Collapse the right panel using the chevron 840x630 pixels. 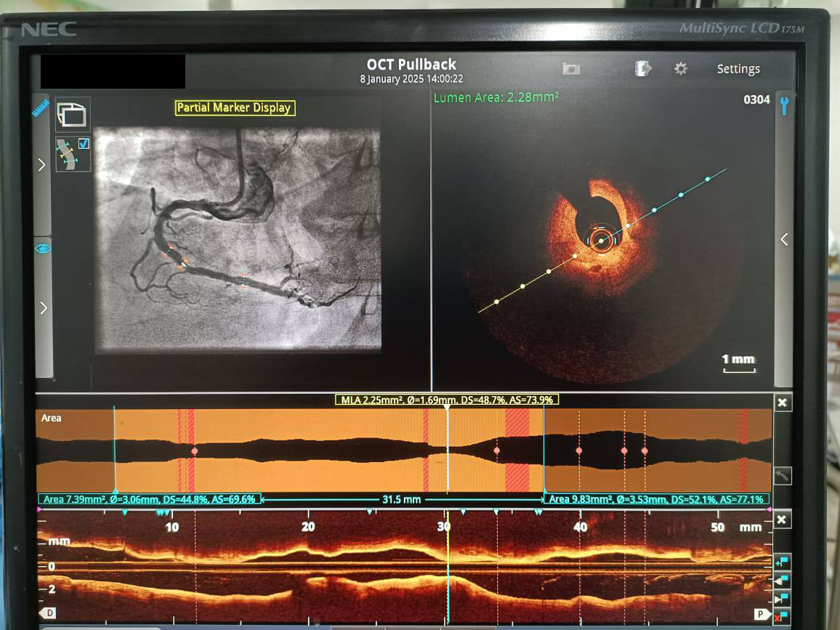(x=784, y=240)
